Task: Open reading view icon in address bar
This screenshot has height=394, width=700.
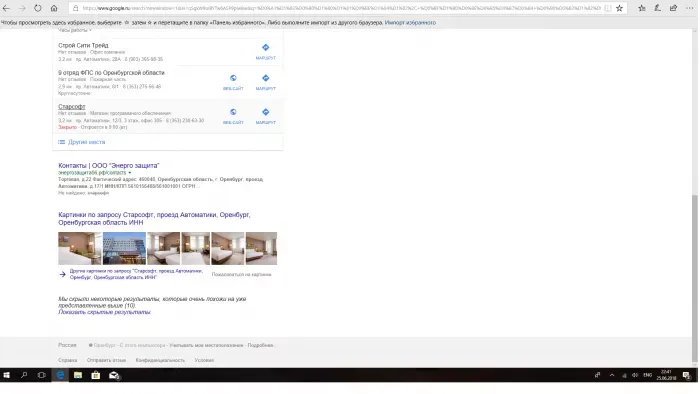Action: tap(608, 8)
